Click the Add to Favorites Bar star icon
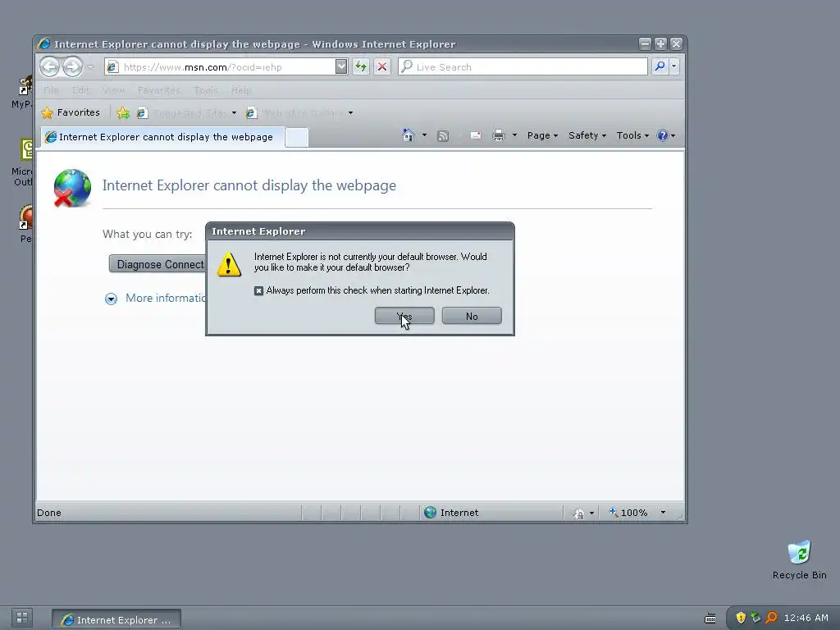Image resolution: width=840 pixels, height=630 pixels. point(123,112)
